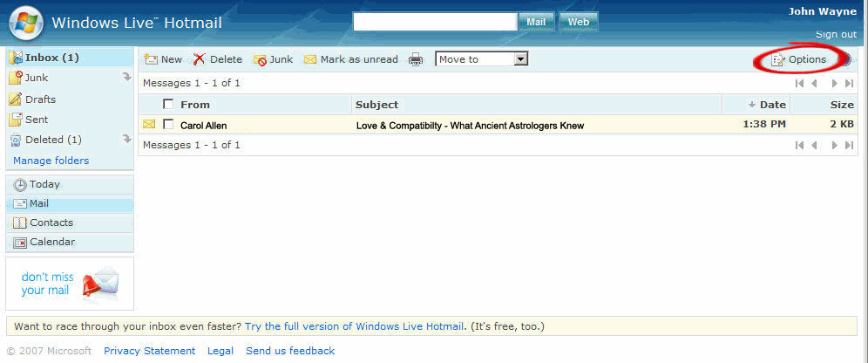This screenshot has height=363, width=868.
Task: Click the Contacts book icon
Action: (20, 223)
